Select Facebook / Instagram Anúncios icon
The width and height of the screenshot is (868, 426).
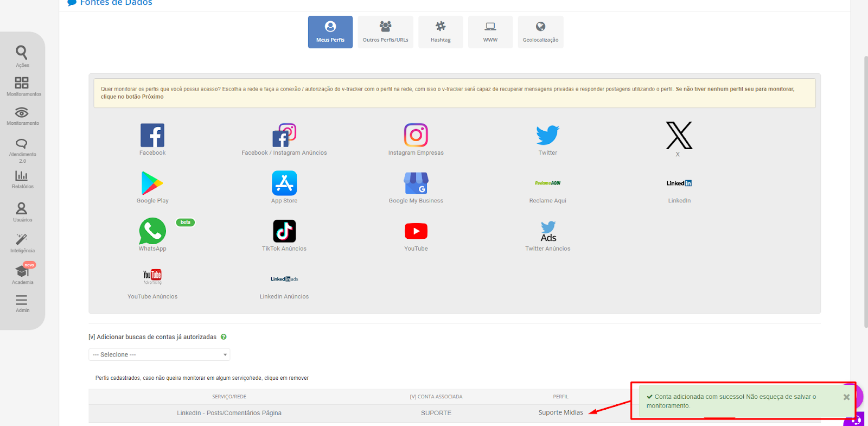(284, 135)
